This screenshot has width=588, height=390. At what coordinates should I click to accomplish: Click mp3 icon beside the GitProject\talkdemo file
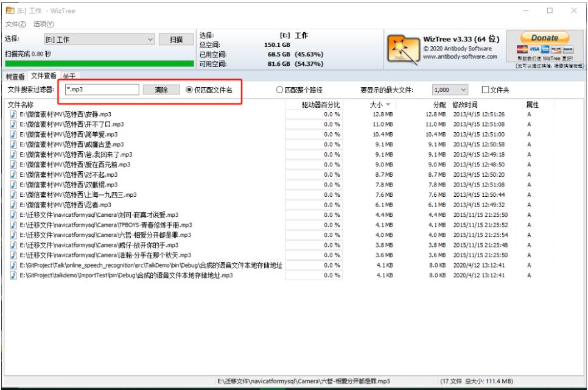pos(13,275)
